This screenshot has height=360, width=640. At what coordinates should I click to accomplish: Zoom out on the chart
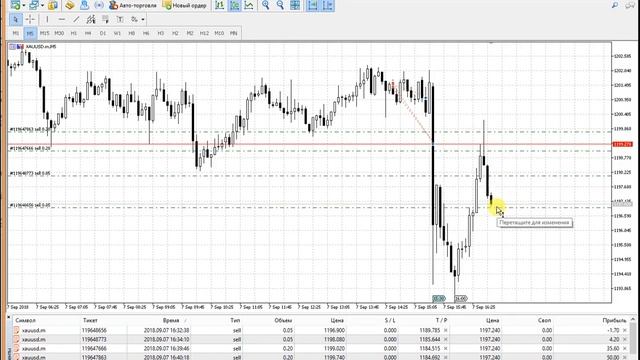point(280,5)
